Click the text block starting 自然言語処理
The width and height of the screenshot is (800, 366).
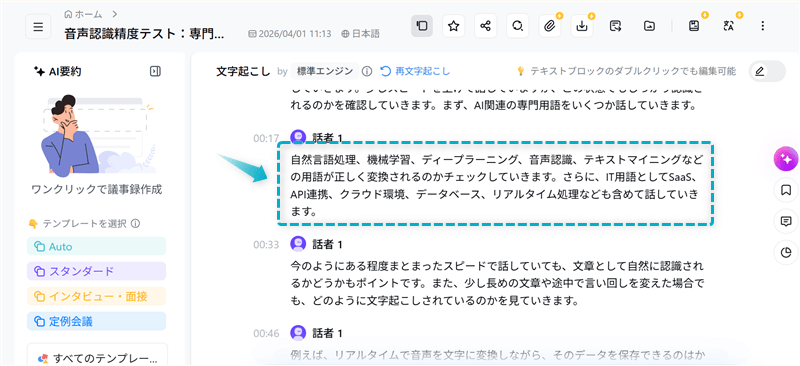(x=495, y=184)
